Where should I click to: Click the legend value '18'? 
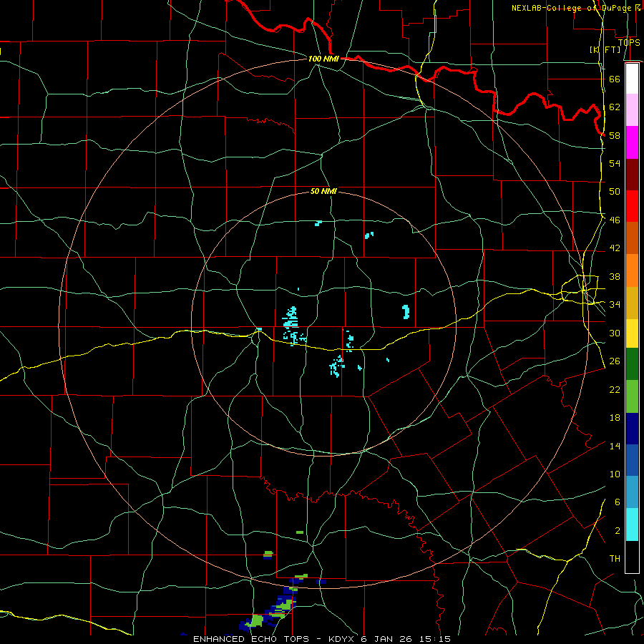[615, 417]
